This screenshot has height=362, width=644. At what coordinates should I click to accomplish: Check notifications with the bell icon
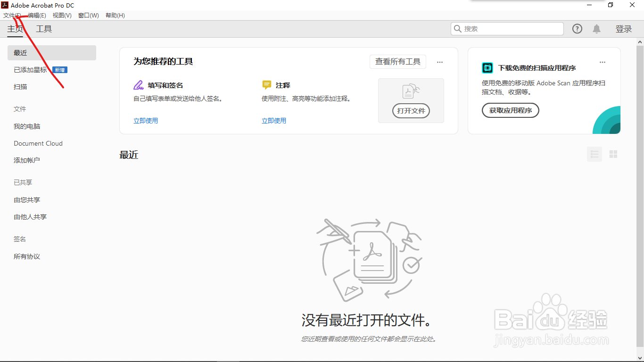click(x=596, y=29)
